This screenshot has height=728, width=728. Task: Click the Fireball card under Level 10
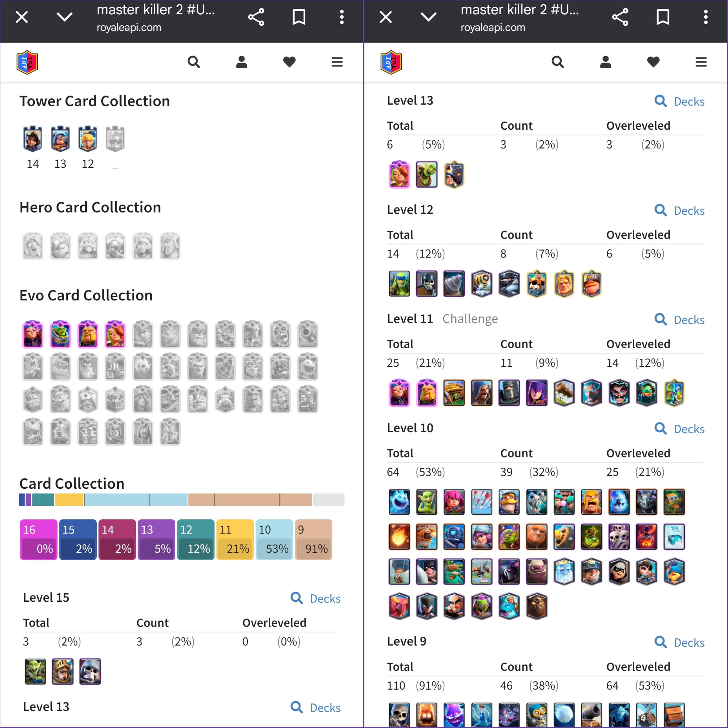coord(399,536)
